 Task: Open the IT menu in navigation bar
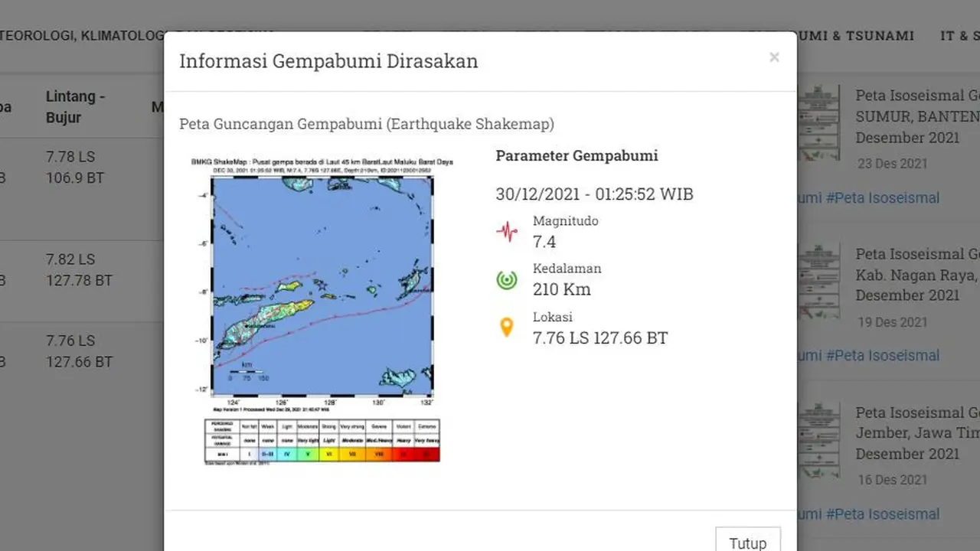(x=960, y=35)
